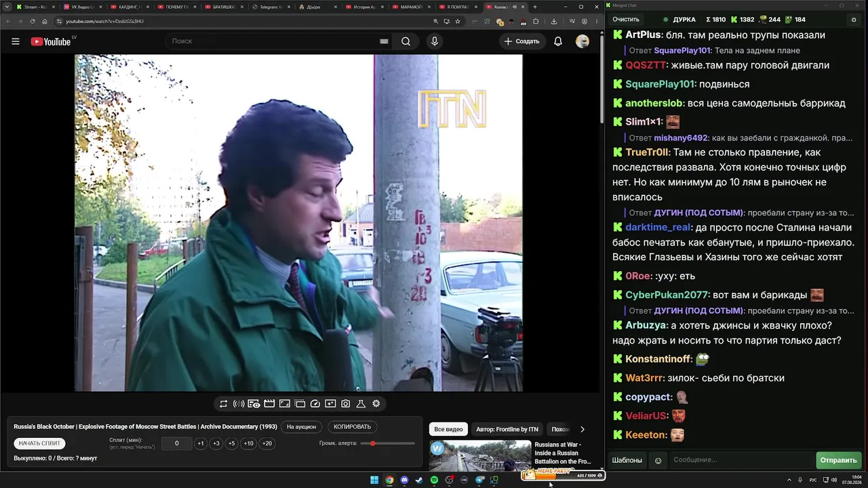868x488 pixels.
Task: Click the 'НАЧАТЬ СПЛИТ' button
Action: (x=40, y=443)
